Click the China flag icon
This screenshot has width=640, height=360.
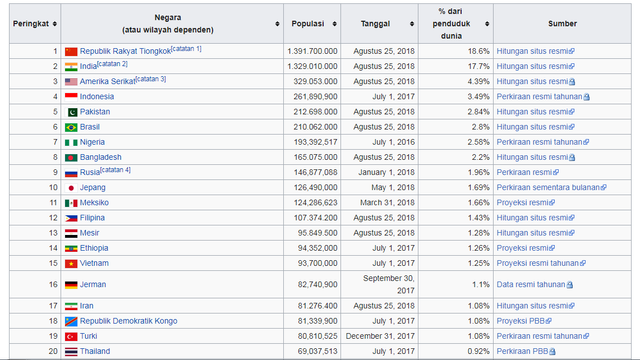71,51
